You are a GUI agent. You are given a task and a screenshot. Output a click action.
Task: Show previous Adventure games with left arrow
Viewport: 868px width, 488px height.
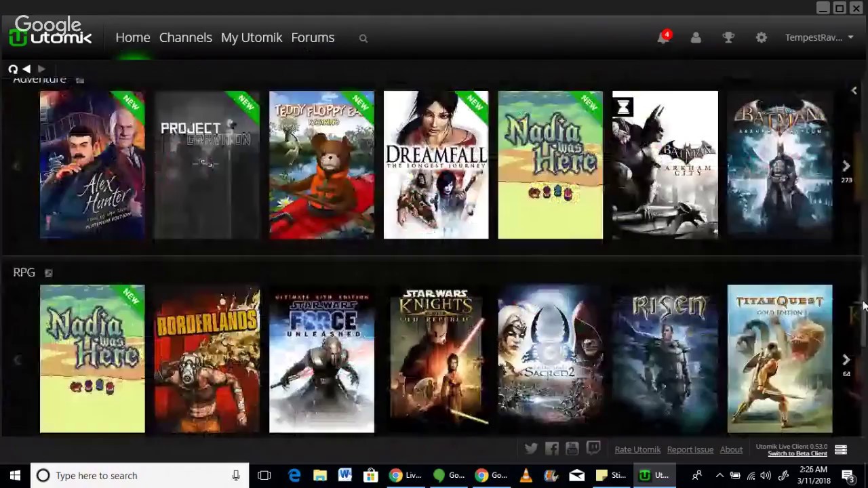pyautogui.click(x=17, y=166)
